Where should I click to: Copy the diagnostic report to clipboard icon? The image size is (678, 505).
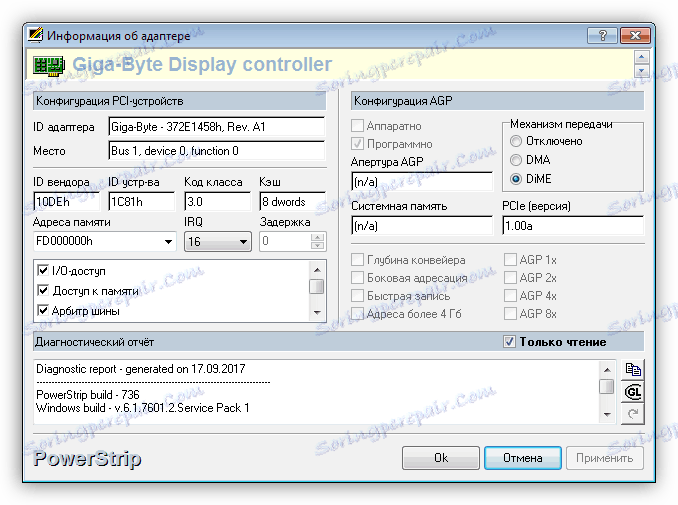point(633,370)
